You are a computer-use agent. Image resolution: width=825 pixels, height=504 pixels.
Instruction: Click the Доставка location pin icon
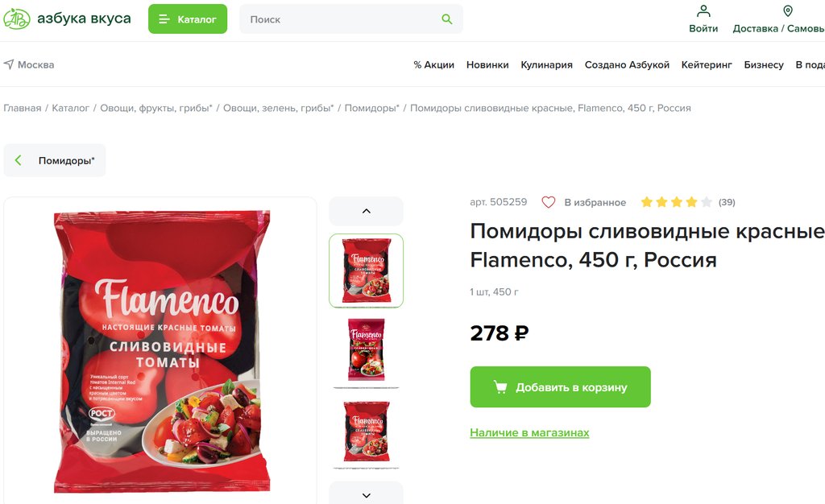[x=788, y=11]
